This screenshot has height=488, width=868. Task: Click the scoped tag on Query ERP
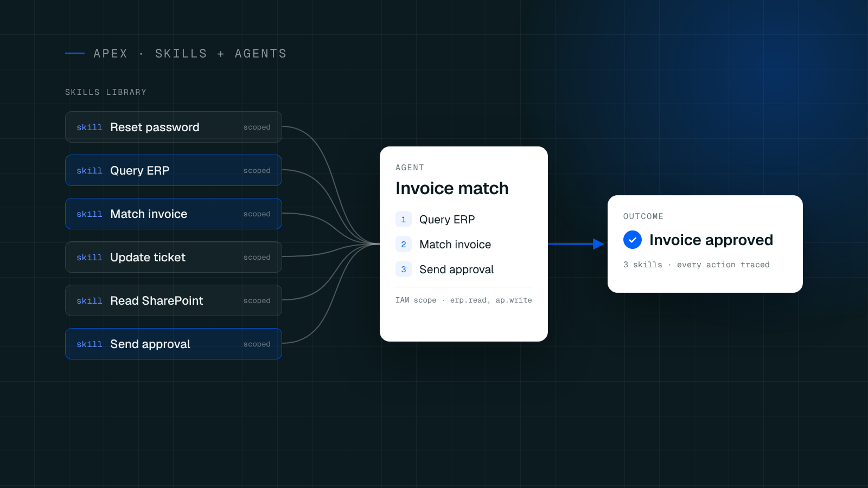pyautogui.click(x=257, y=171)
